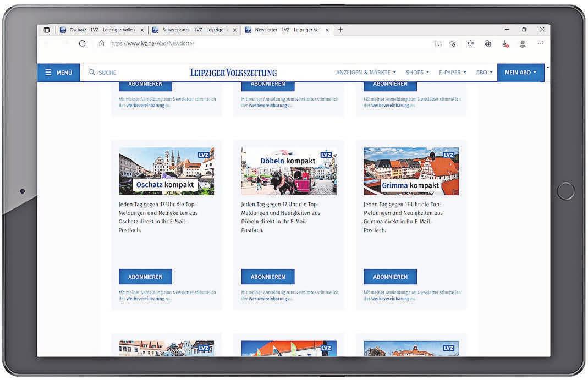Viewport: 588px width, 380px height.
Task: Expand the ABO dropdown
Action: click(x=484, y=73)
